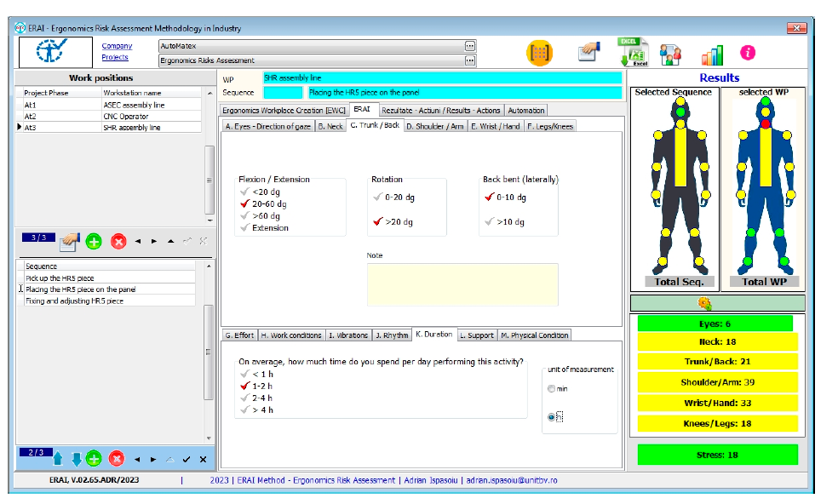Screen dimensions: 838x504
Task: Open the orange grid calculator icon
Action: click(539, 53)
